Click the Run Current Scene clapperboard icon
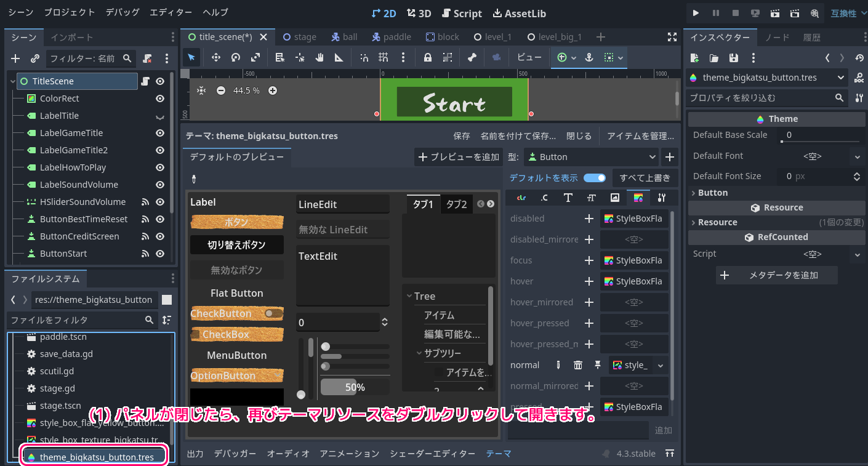The height and width of the screenshot is (466, 868). pyautogui.click(x=775, y=13)
